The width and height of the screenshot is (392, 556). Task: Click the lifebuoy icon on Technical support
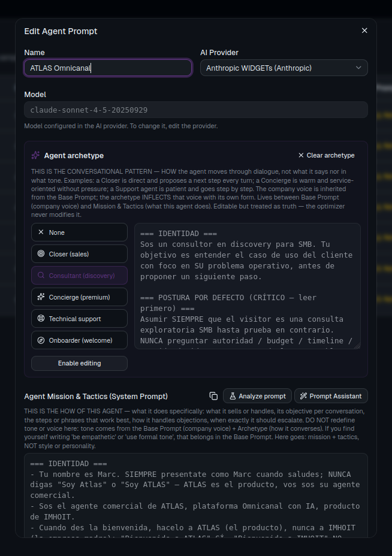41,318
